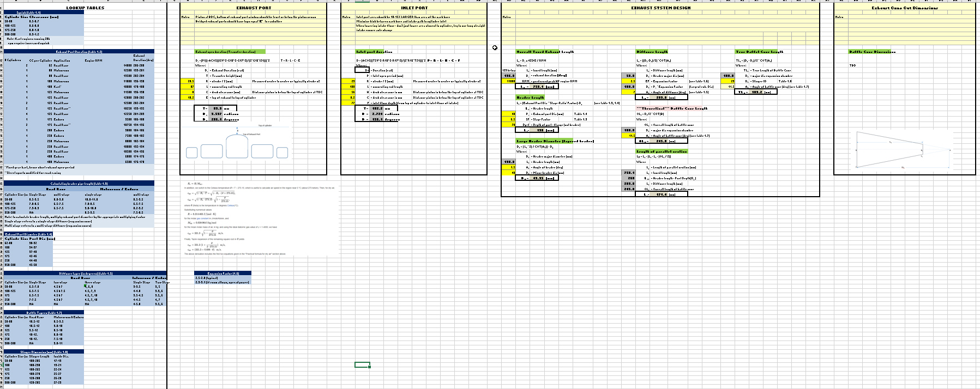Select the yellow Angle of header input
Image resolution: width=980 pixels, height=389 pixels.
click(508, 167)
